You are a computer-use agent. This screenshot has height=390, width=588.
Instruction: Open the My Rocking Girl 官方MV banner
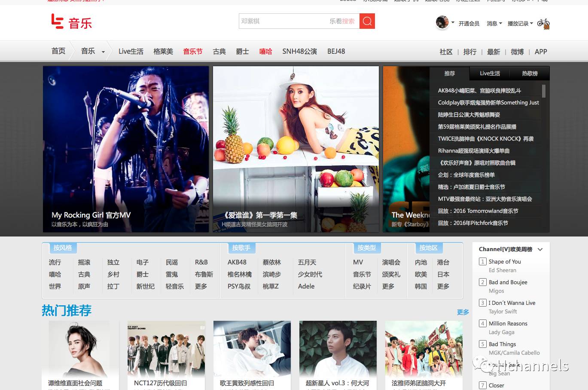tap(126, 149)
